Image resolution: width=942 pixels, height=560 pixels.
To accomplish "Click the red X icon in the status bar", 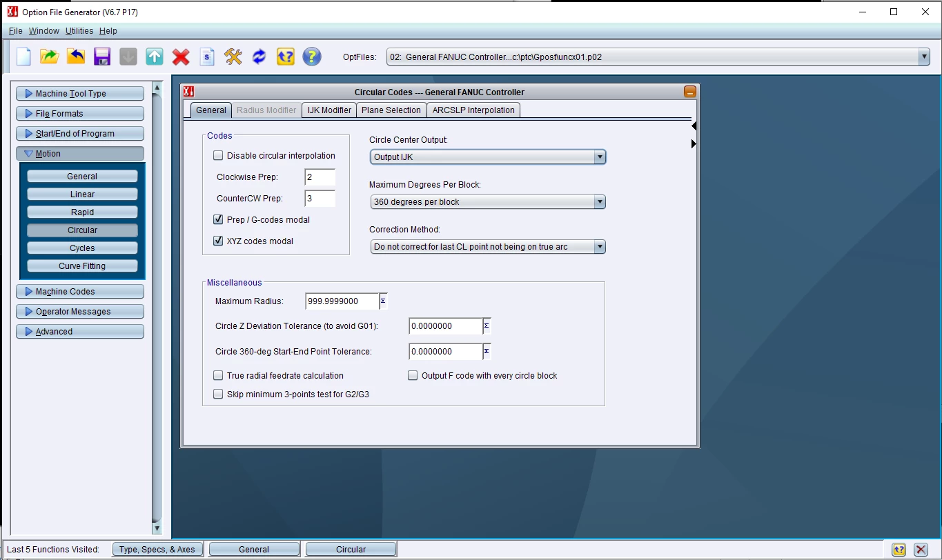I will coord(921,550).
